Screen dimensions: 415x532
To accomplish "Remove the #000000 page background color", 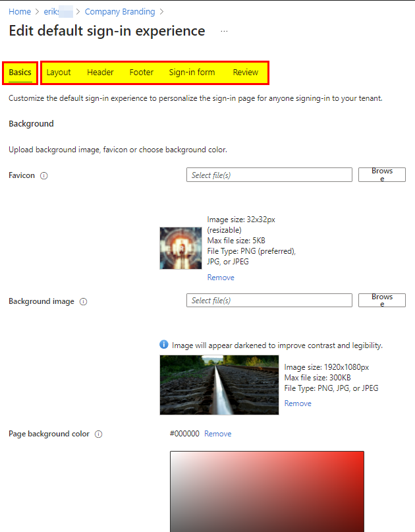I will pyautogui.click(x=217, y=434).
